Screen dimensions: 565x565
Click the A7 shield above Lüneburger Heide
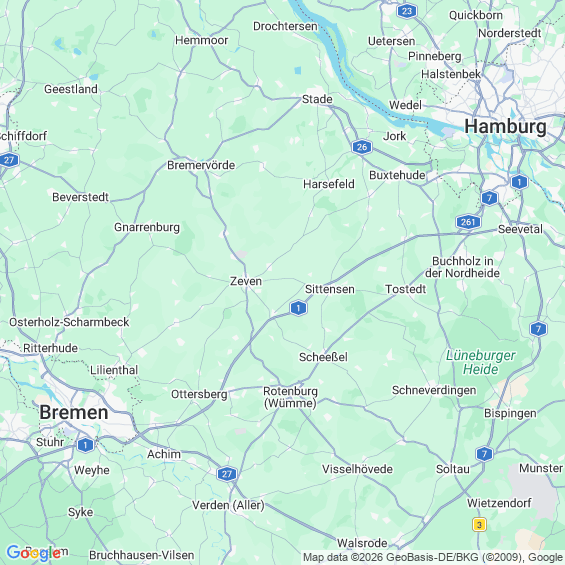(x=538, y=329)
